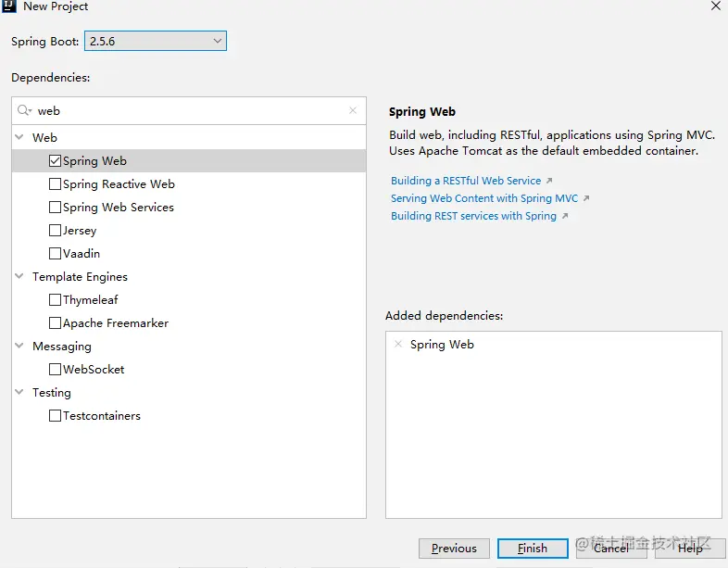This screenshot has width=728, height=568.
Task: Uncheck the Spring Web checkbox
Action: click(x=55, y=160)
